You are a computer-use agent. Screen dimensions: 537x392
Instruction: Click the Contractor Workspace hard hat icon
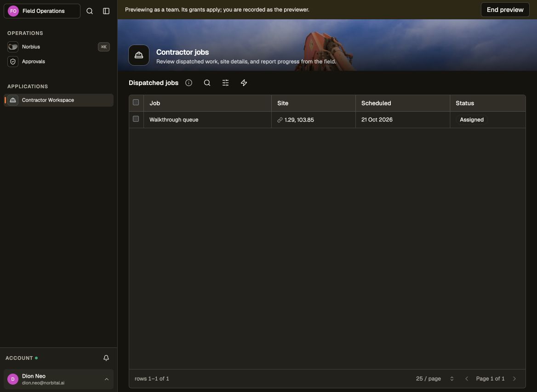13,100
